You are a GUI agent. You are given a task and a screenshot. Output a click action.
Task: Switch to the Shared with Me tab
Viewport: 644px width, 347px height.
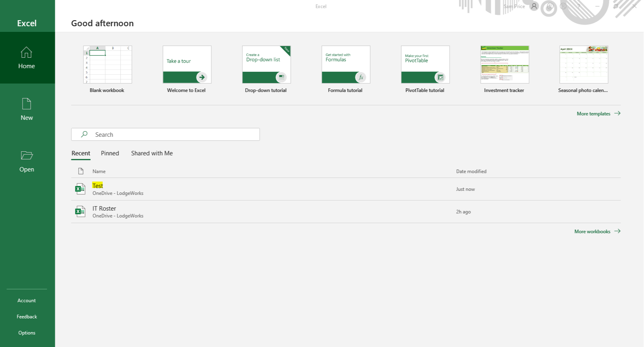(152, 153)
